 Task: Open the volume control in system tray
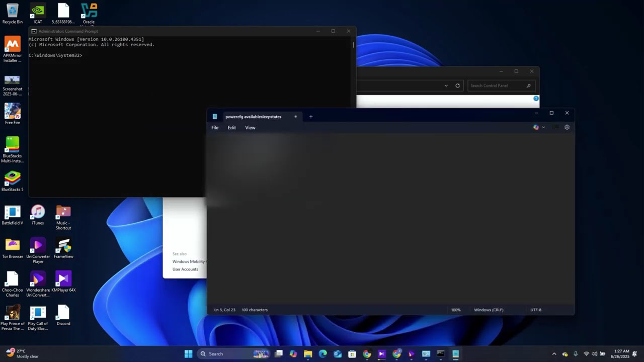tap(594, 354)
